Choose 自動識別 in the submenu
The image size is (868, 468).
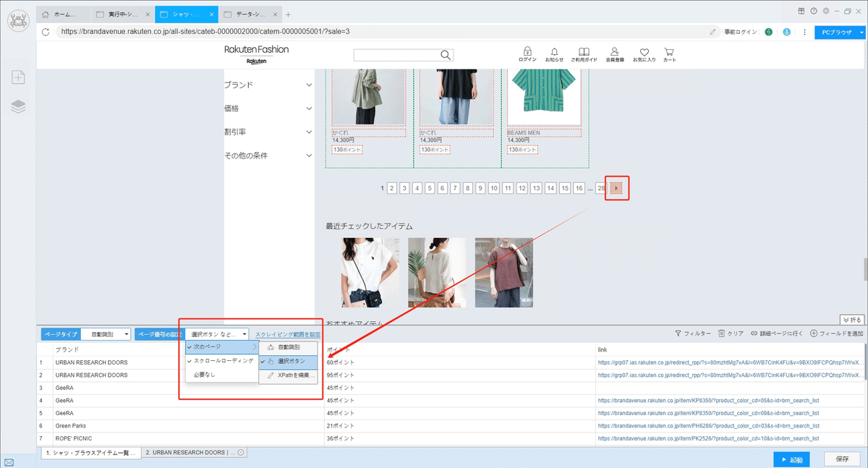tap(288, 347)
